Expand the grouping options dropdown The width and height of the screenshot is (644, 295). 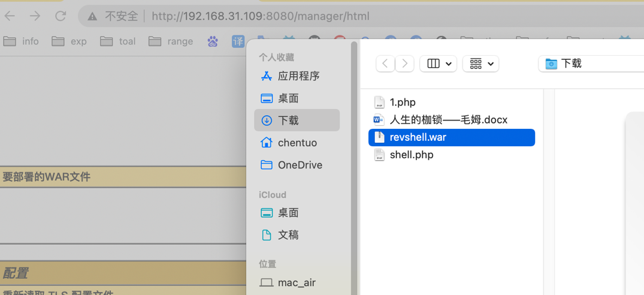[x=481, y=64]
